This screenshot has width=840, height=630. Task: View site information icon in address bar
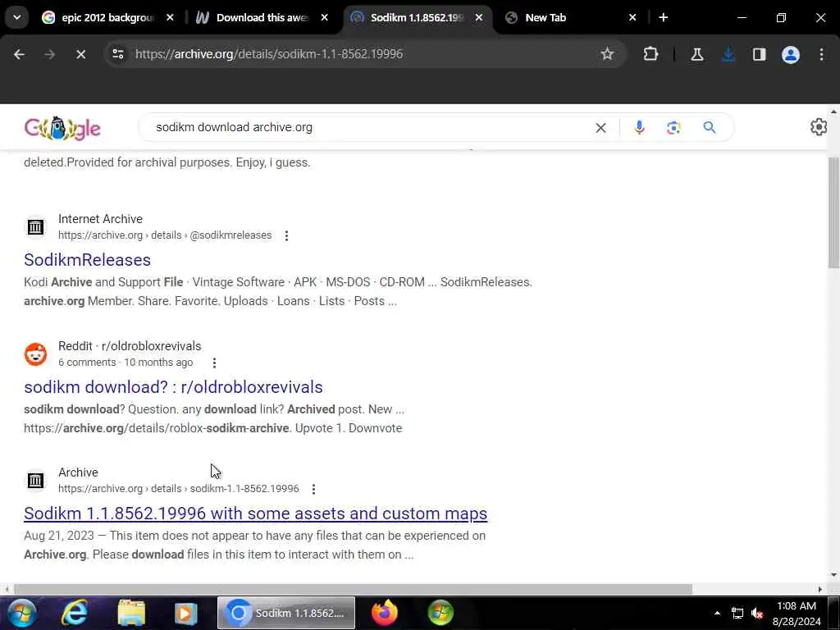tap(118, 54)
